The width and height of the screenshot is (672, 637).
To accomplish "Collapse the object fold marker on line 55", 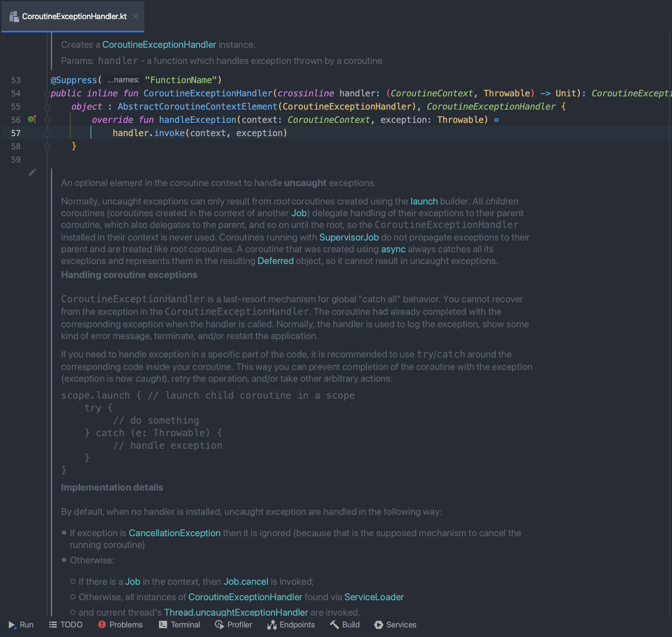I will (x=47, y=107).
